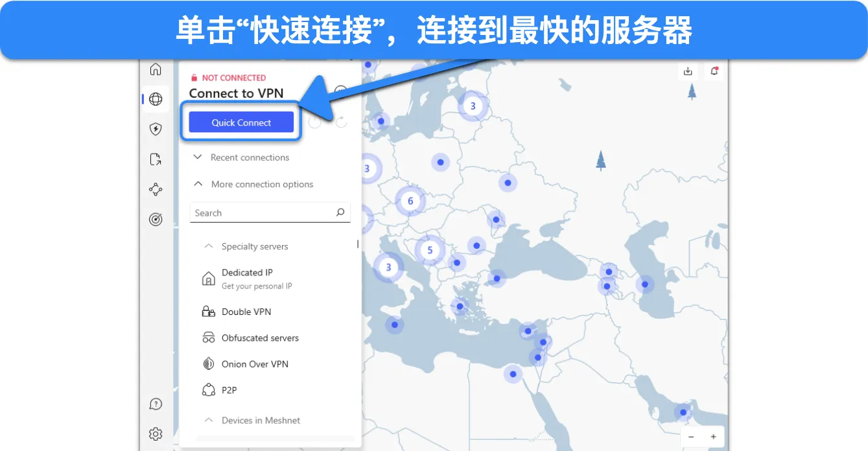The image size is (868, 451).
Task: Click the power icon beside Quick Connect
Action: [x=315, y=121]
